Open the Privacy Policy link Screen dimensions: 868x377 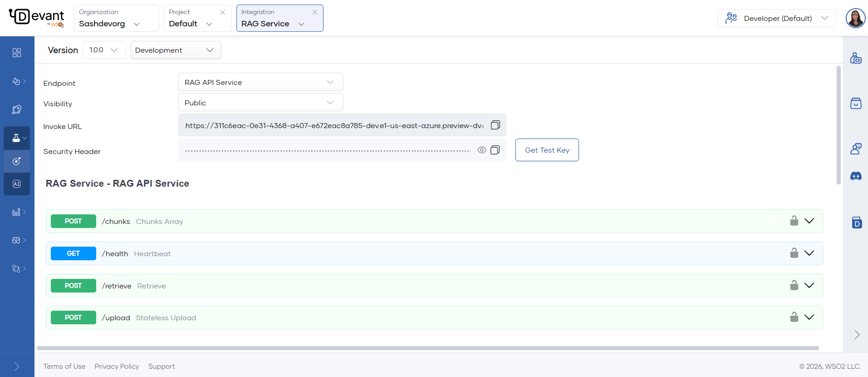[117, 366]
